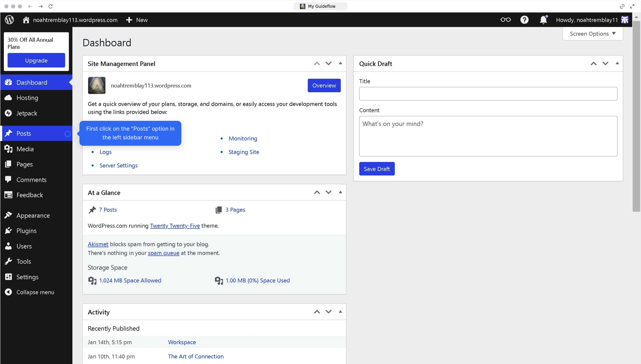Open the Screen Options dropdown
Image resolution: width=641 pixels, height=364 pixels.
(x=592, y=34)
